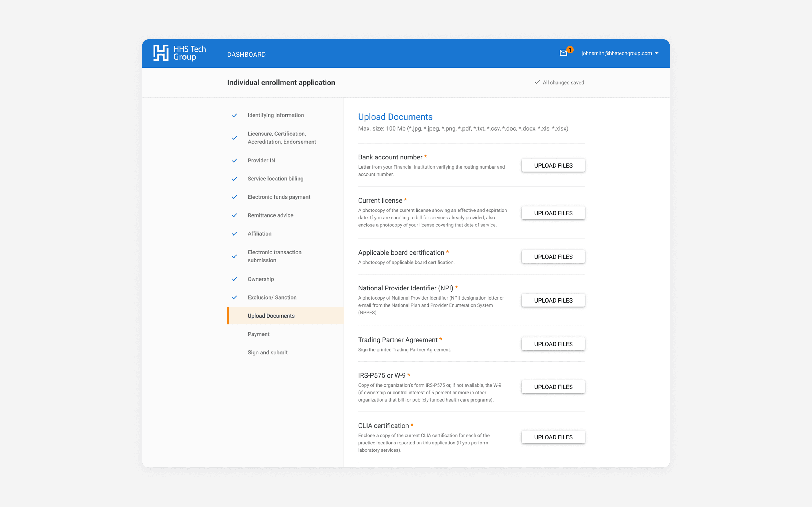The image size is (812, 507).
Task: Expand the user account dropdown arrow
Action: [x=657, y=53]
